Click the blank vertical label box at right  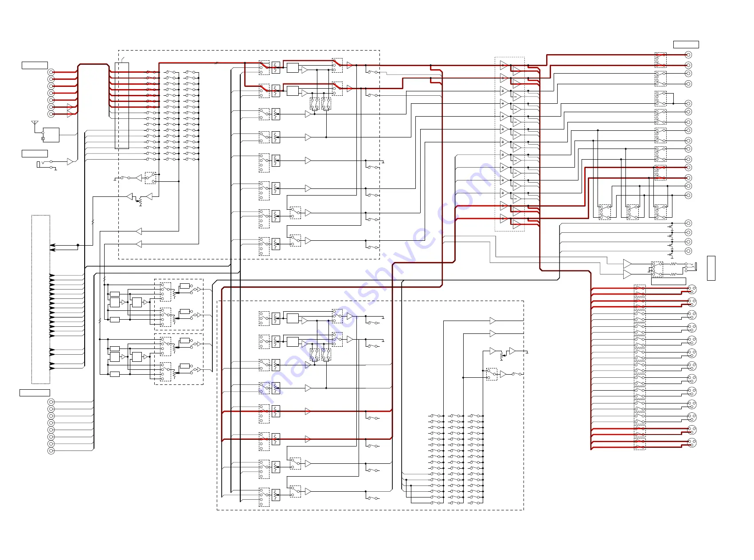tap(711, 268)
